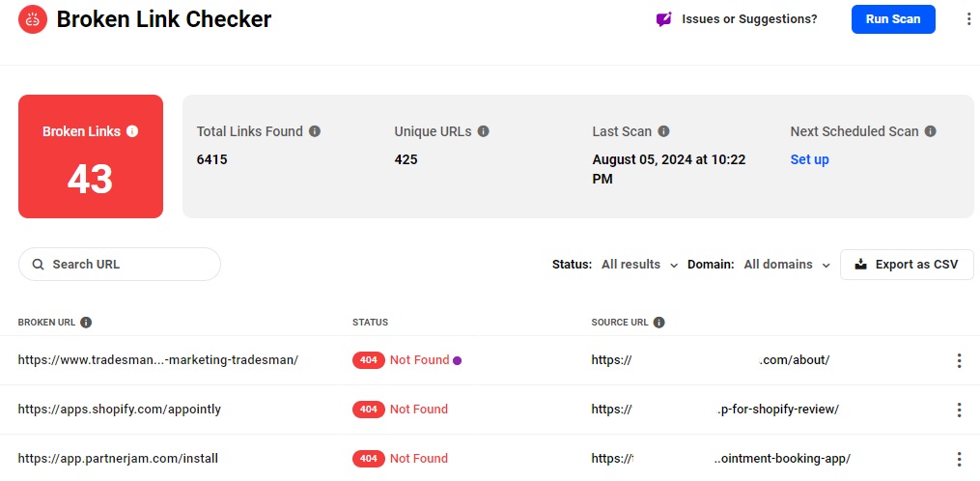This screenshot has width=980, height=481.
Task: Click the Issues or Suggestions feedback icon
Action: 663,19
